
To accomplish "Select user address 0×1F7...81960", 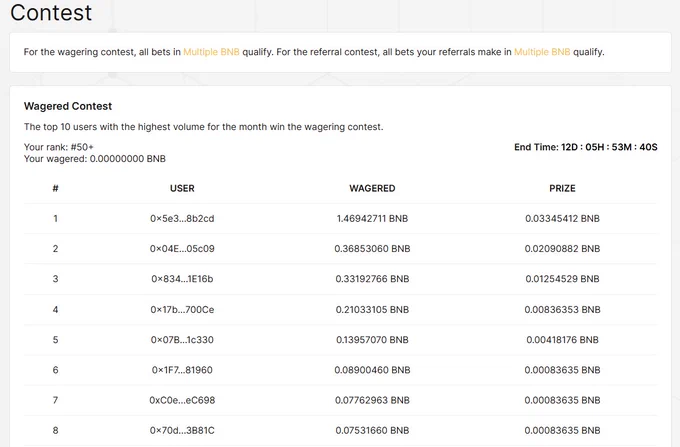I will click(182, 370).
